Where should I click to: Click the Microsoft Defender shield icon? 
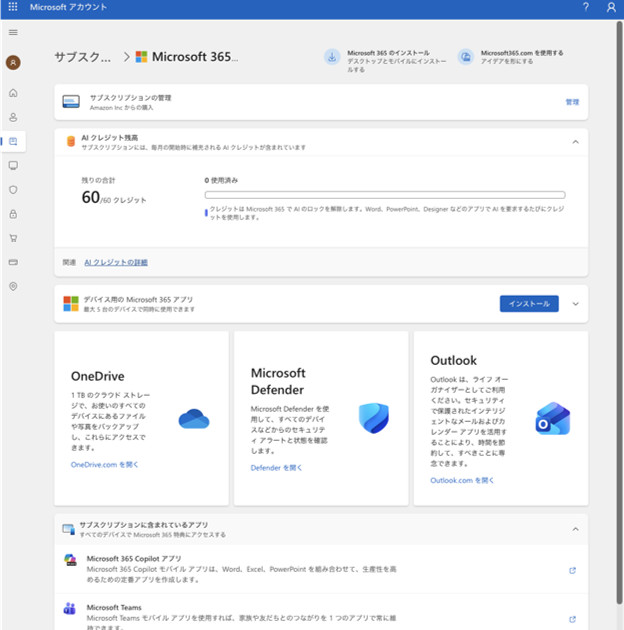(374, 418)
